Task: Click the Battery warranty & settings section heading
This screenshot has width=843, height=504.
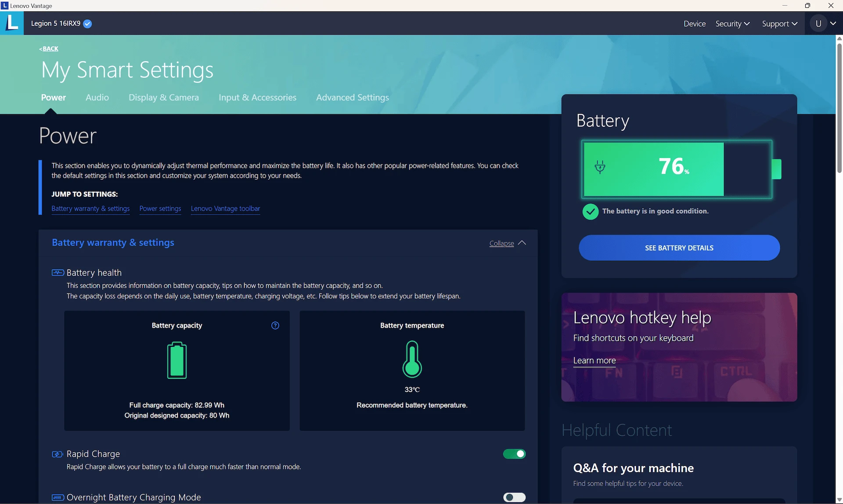Action: (113, 243)
